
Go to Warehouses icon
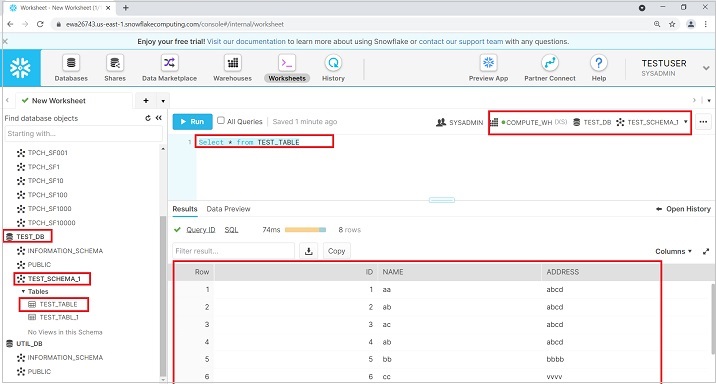click(232, 63)
